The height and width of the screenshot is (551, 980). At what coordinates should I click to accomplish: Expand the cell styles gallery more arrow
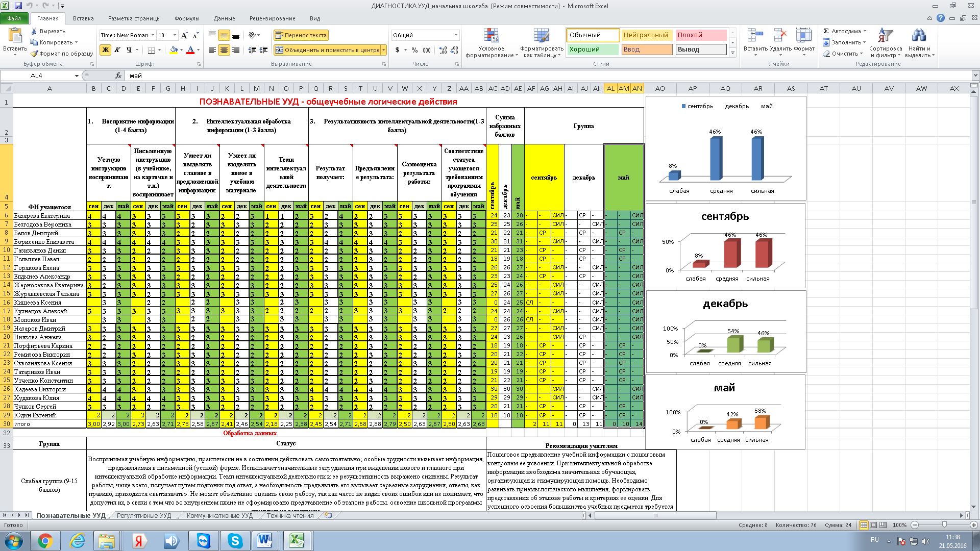point(732,53)
